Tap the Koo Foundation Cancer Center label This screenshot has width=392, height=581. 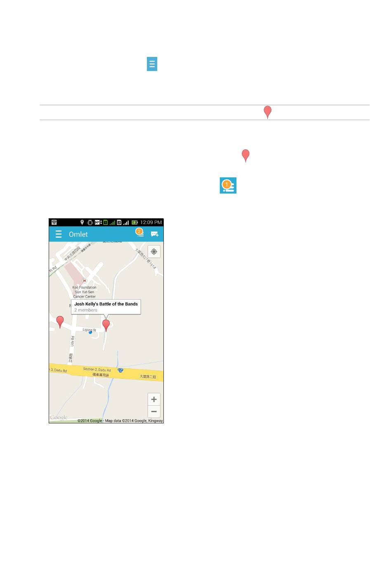tap(85, 292)
